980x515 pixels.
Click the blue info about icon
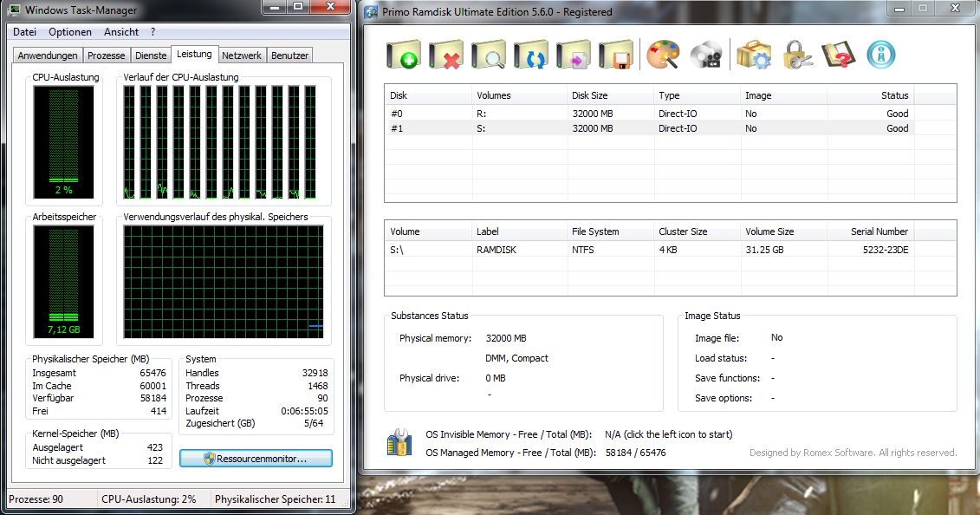click(x=881, y=55)
